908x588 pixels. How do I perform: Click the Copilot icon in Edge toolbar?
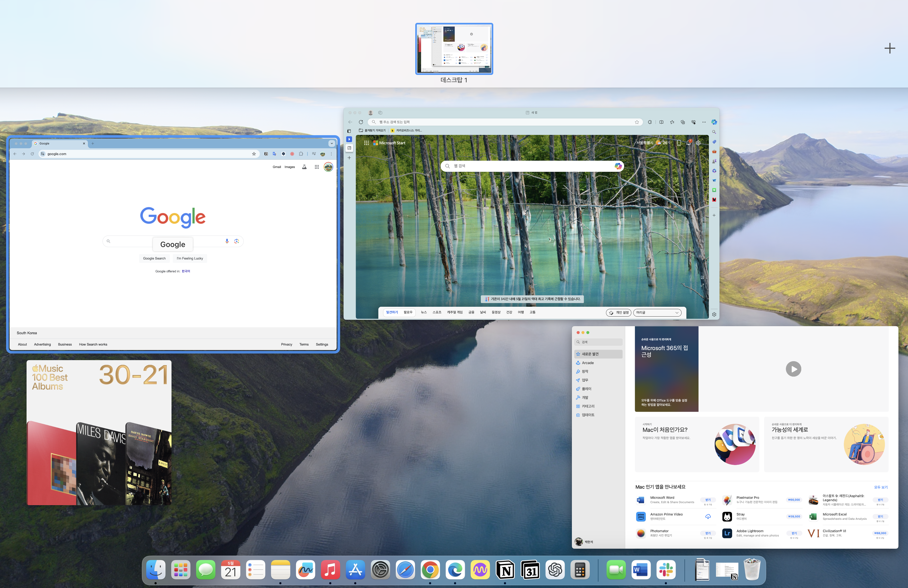click(714, 122)
